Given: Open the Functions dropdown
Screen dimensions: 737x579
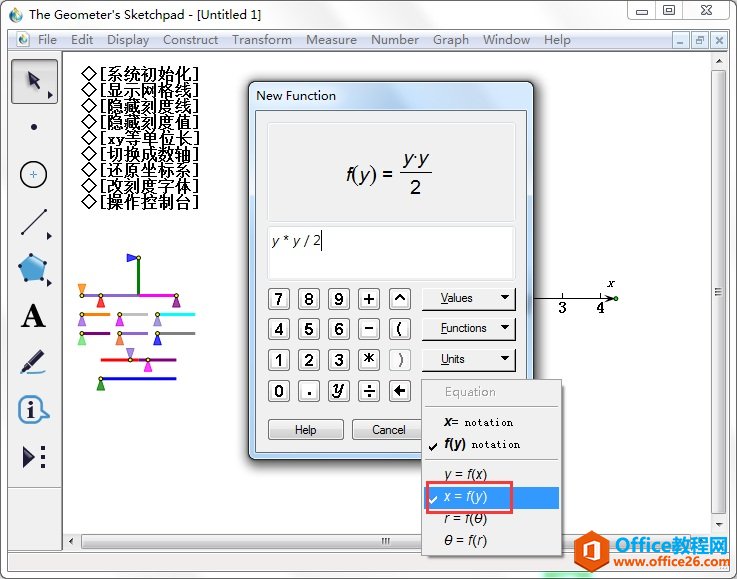Looking at the screenshot, I should coord(469,329).
